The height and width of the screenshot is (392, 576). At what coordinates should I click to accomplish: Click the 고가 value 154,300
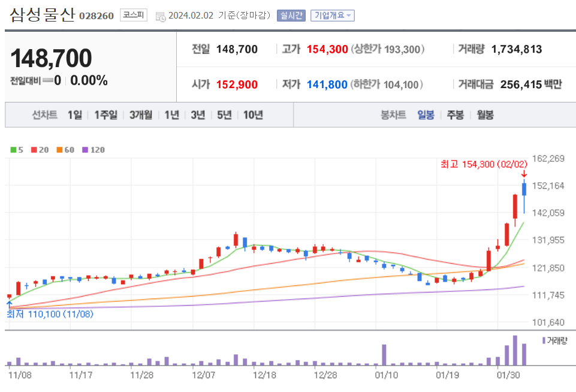pos(327,49)
